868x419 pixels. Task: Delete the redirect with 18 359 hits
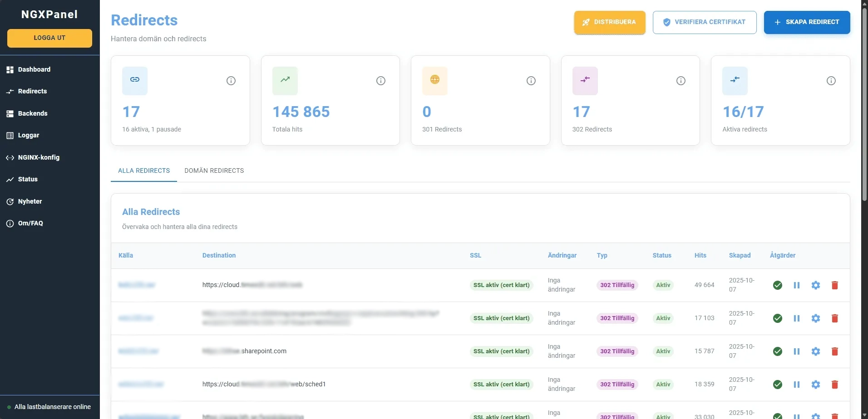(835, 385)
